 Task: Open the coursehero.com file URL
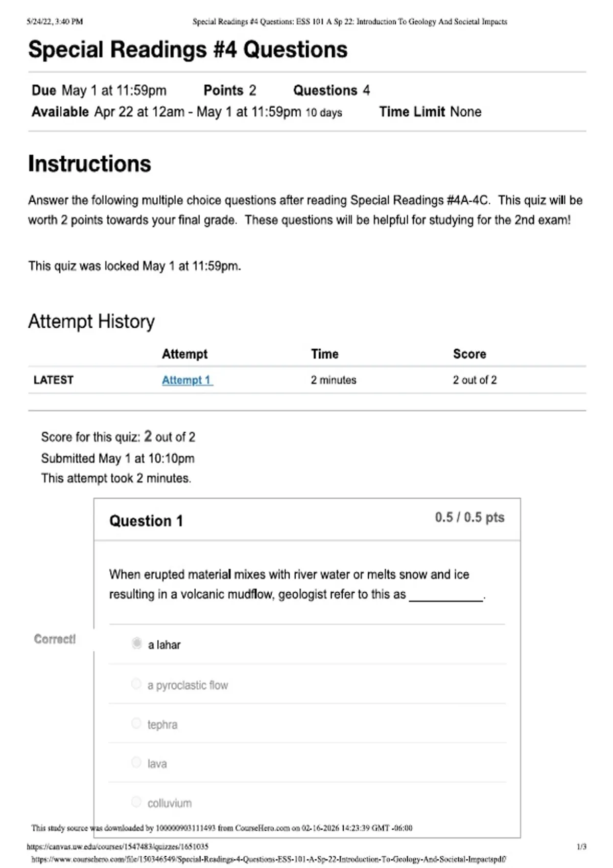(x=269, y=859)
